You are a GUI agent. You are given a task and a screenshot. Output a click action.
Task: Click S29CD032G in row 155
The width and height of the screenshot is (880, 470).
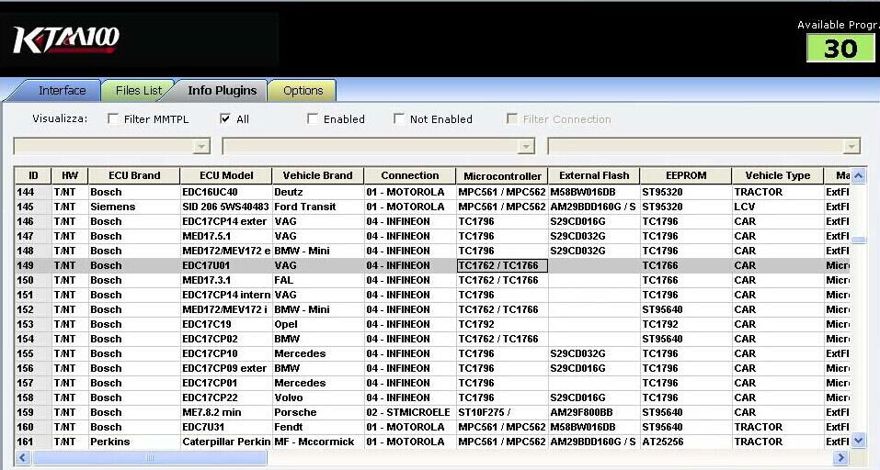tap(594, 353)
